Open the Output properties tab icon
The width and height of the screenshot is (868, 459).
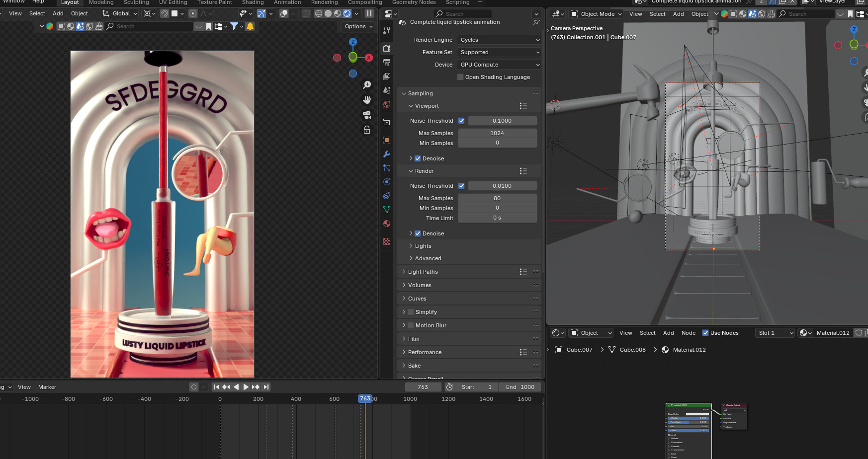point(387,63)
